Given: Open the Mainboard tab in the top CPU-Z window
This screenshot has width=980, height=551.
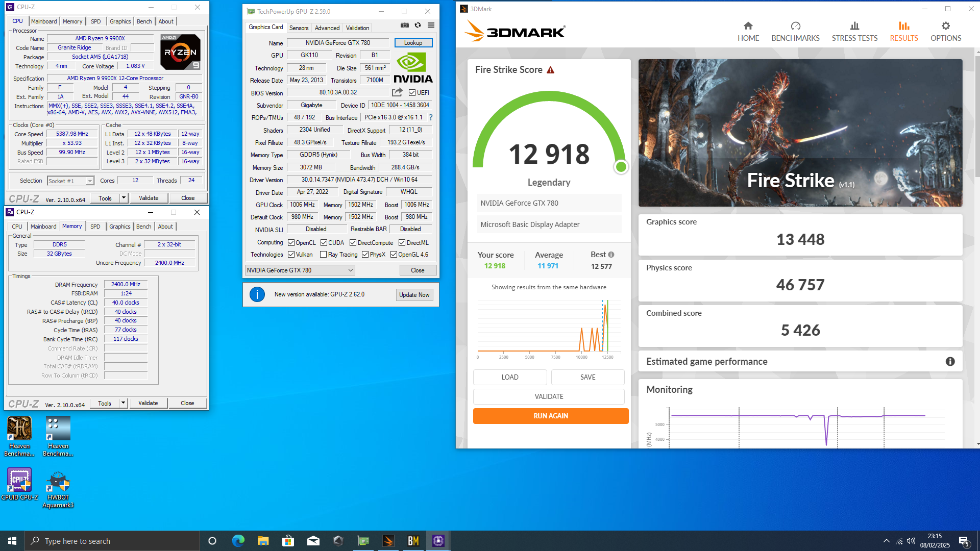Looking at the screenshot, I should (x=44, y=21).
